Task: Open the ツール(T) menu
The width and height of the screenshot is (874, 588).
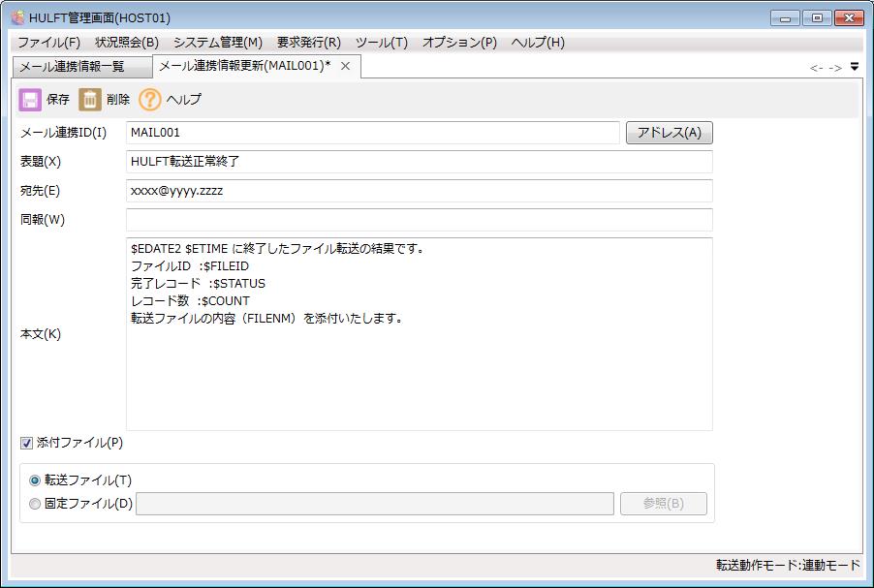Action: tap(382, 43)
